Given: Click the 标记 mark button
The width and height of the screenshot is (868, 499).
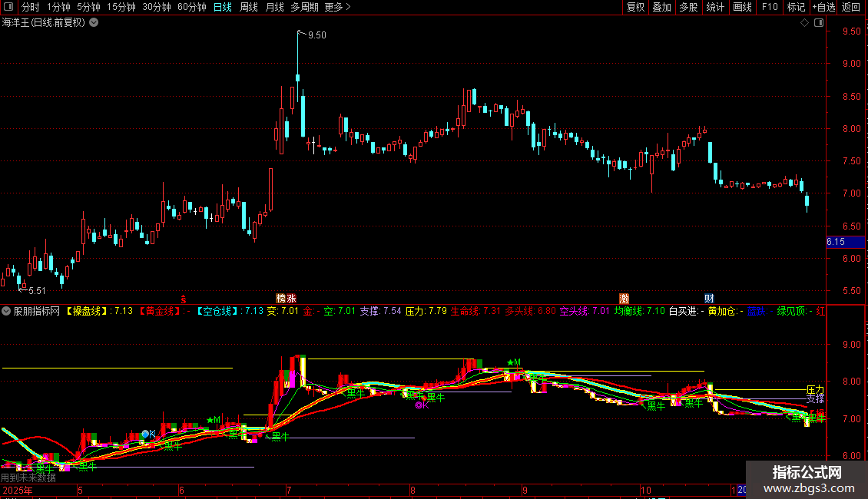Looking at the screenshot, I should (796, 7).
